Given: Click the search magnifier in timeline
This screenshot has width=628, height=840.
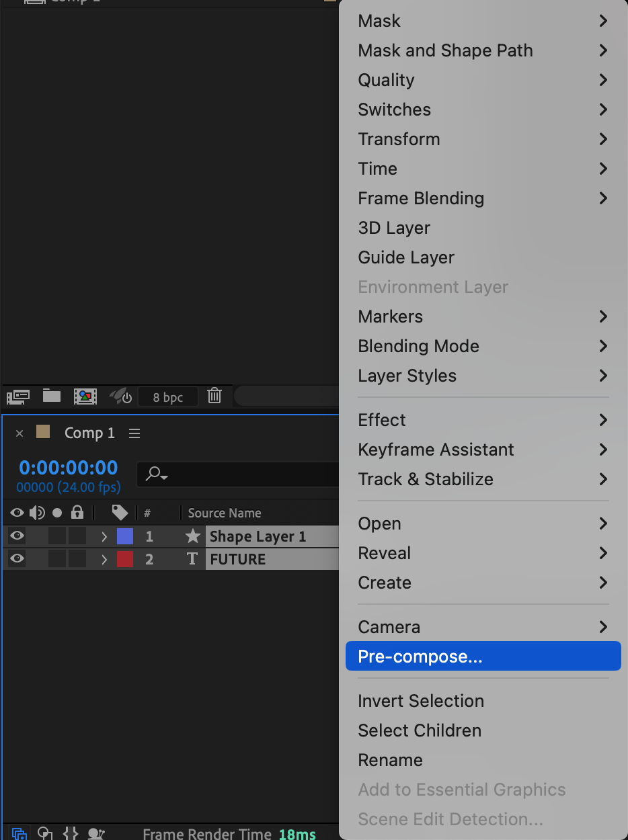Looking at the screenshot, I should click(x=157, y=474).
